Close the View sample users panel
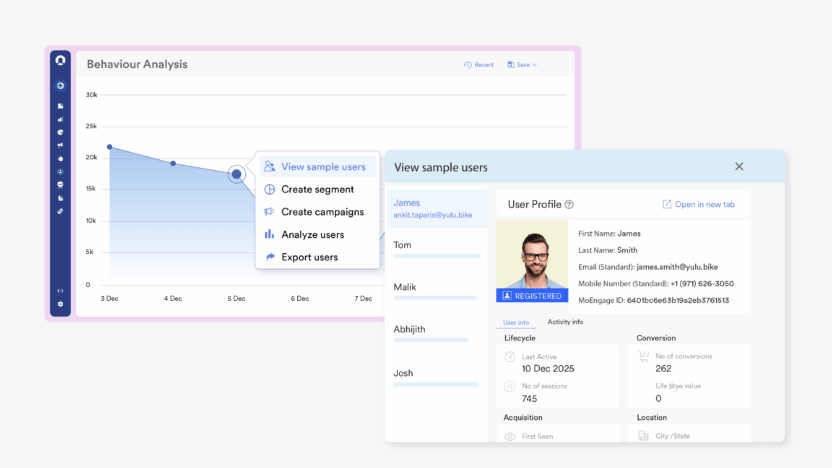The image size is (832, 468). click(739, 167)
